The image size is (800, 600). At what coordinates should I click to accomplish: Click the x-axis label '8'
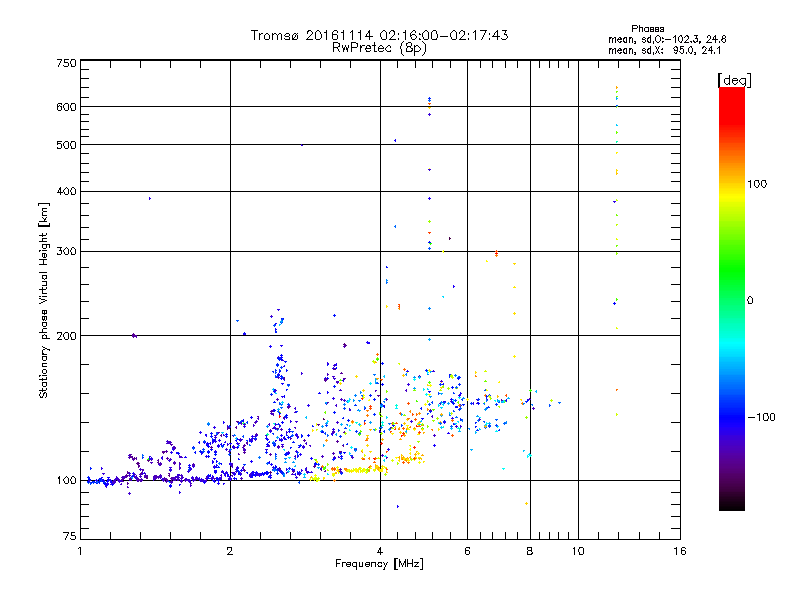click(530, 551)
